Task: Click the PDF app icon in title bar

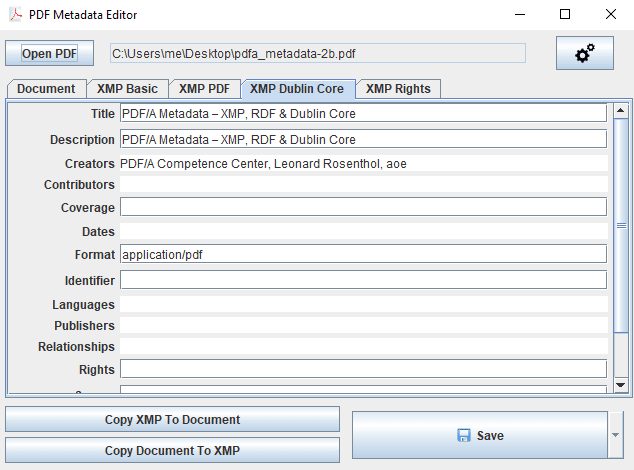Action: coord(14,15)
